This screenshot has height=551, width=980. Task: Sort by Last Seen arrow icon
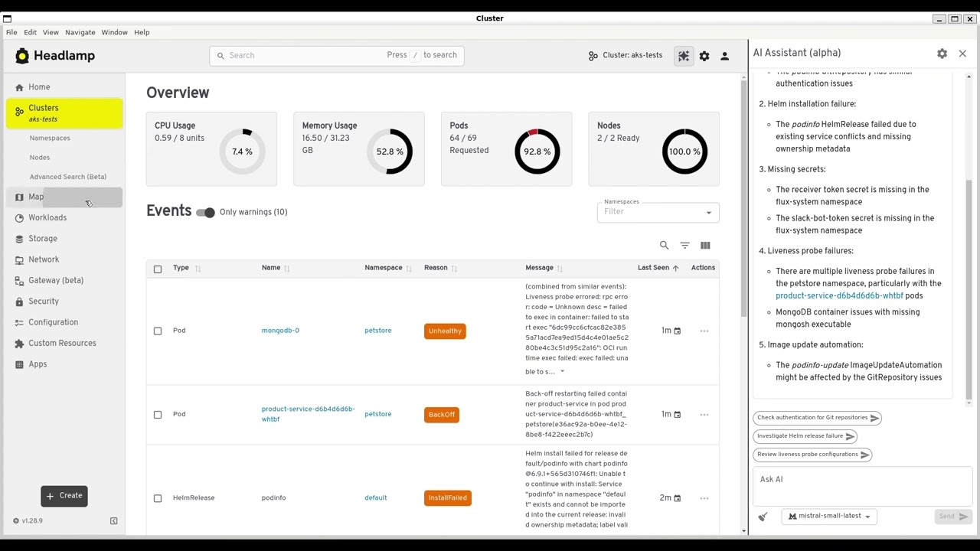675,269
